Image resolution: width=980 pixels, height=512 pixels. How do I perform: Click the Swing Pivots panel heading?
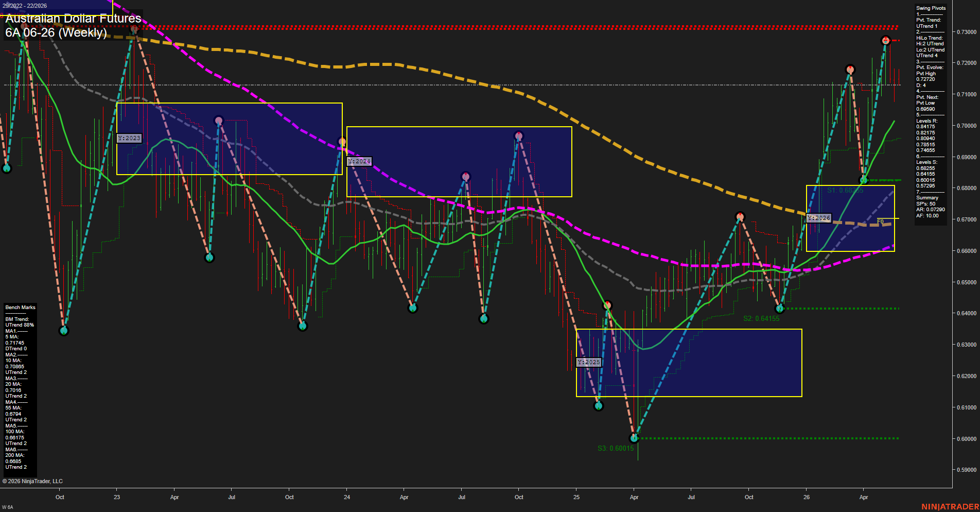[x=931, y=8]
